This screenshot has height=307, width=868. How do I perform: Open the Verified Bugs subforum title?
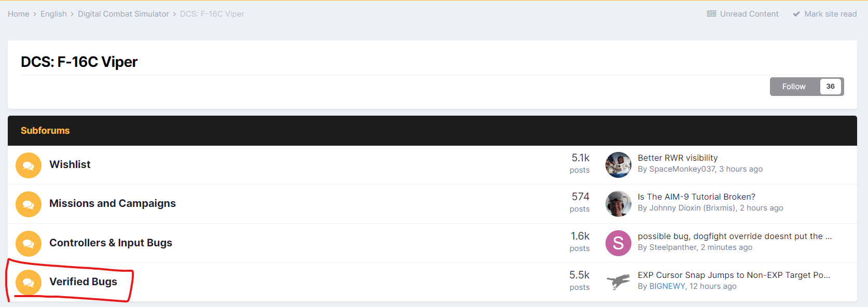(x=84, y=282)
